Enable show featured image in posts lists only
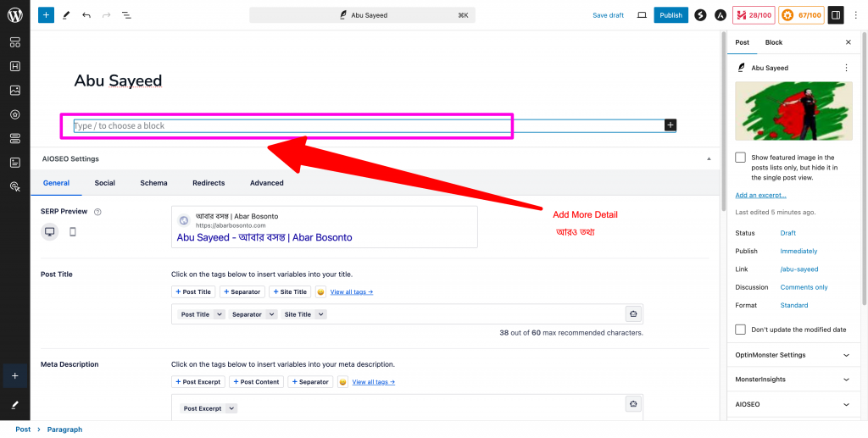This screenshot has height=438, width=868. [741, 158]
